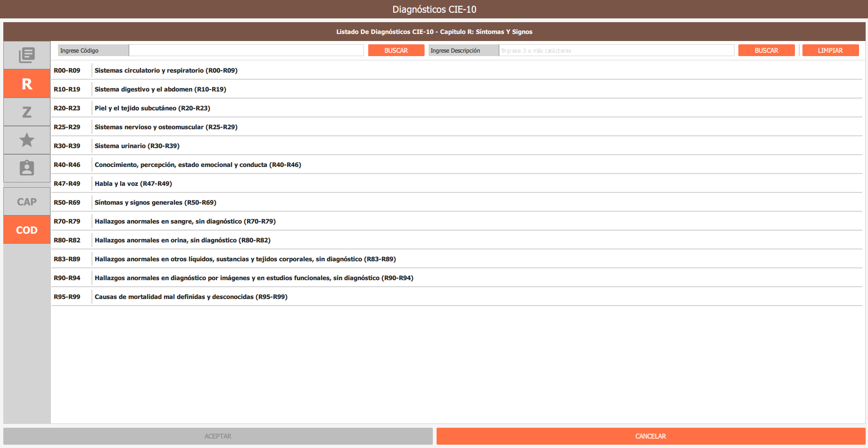Switch to the Z chapter sidebar button
Screen dimensions: 868x448
coord(27,112)
